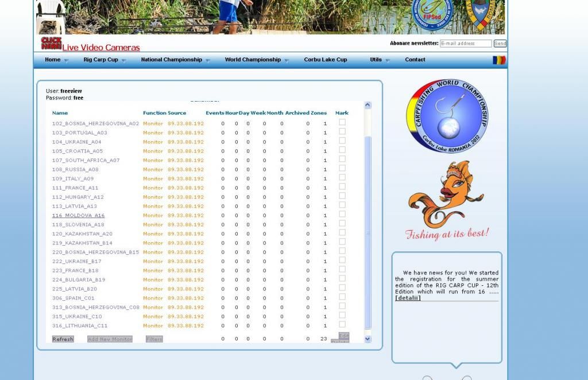Expand the Rig Carp Cup dropdown menu
Viewport: 588px width, 380px height.
pos(104,60)
